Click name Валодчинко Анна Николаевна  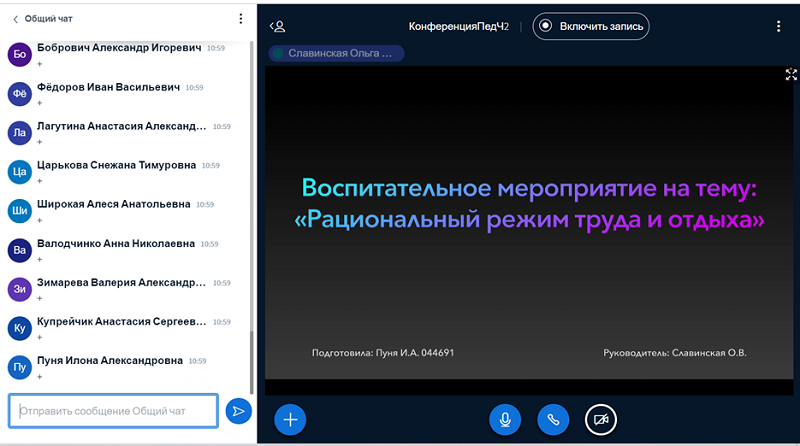click(x=116, y=244)
